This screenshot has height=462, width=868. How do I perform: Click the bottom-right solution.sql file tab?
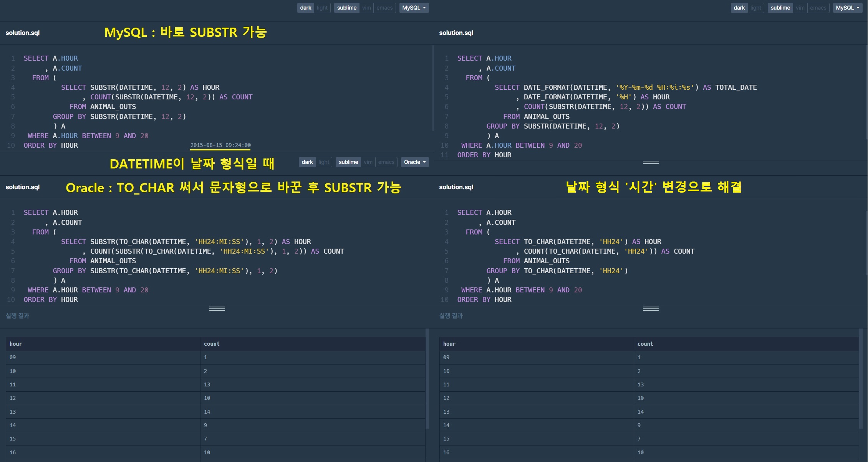456,187
